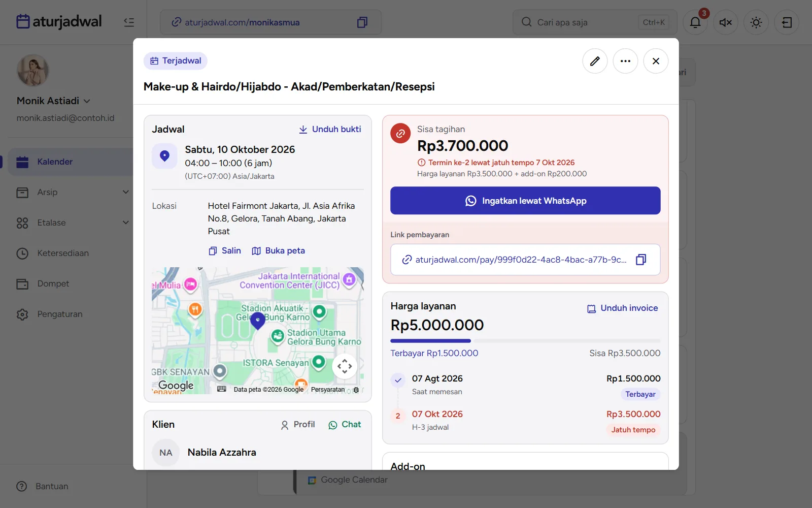Click the Cari apa saja search field
This screenshot has height=508, width=812.
click(x=595, y=22)
